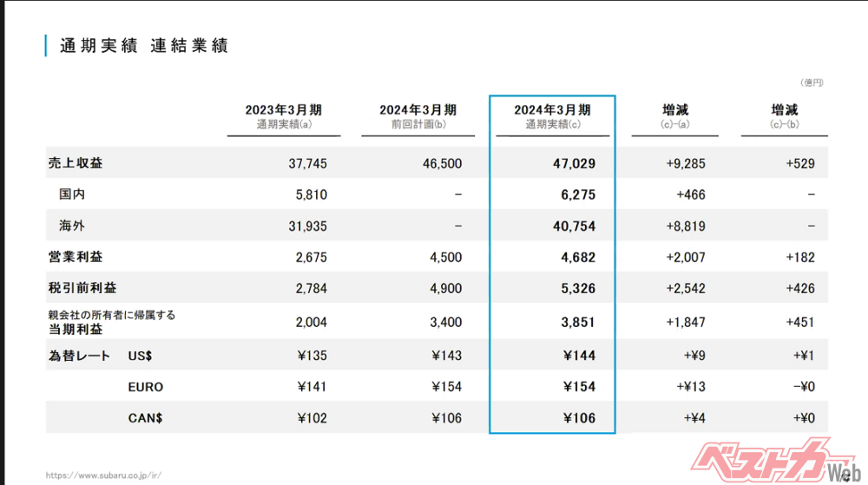
Task: Click the (億円) unit note
Action: [811, 82]
